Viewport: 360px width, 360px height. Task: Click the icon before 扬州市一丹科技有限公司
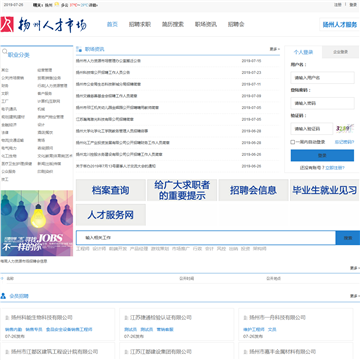pos(245,318)
